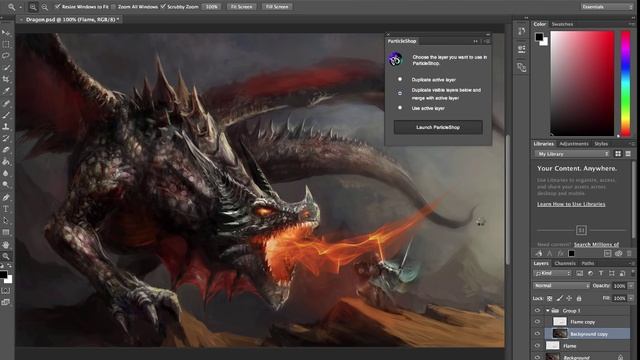Hide the Background copy layer
The height and width of the screenshot is (360, 640).
537,333
